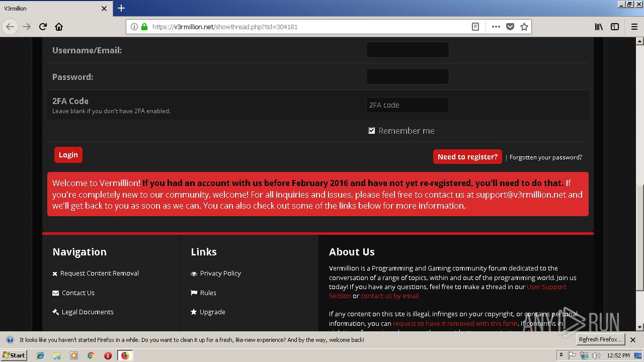Click the page vertical scrollbar thumb

tap(639, 238)
